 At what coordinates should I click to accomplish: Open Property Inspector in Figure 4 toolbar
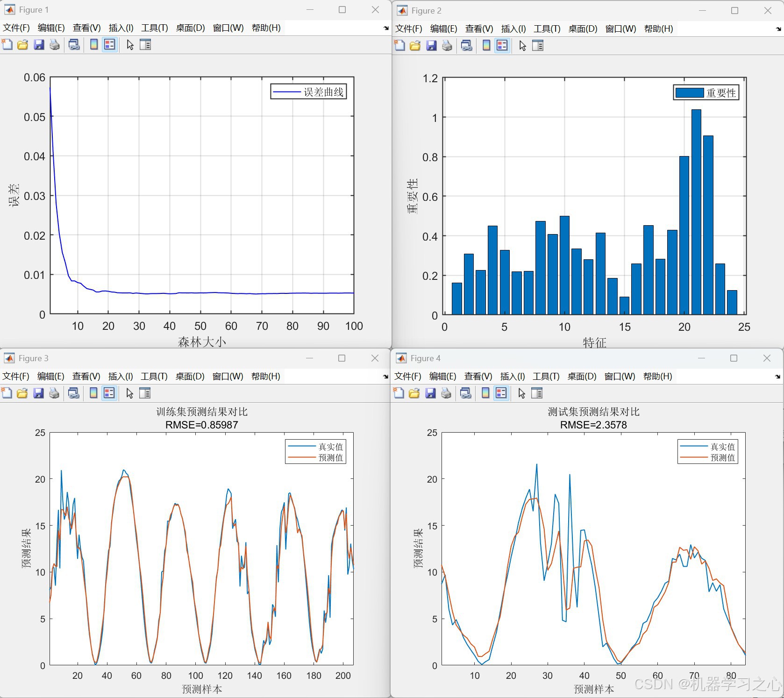click(x=537, y=393)
